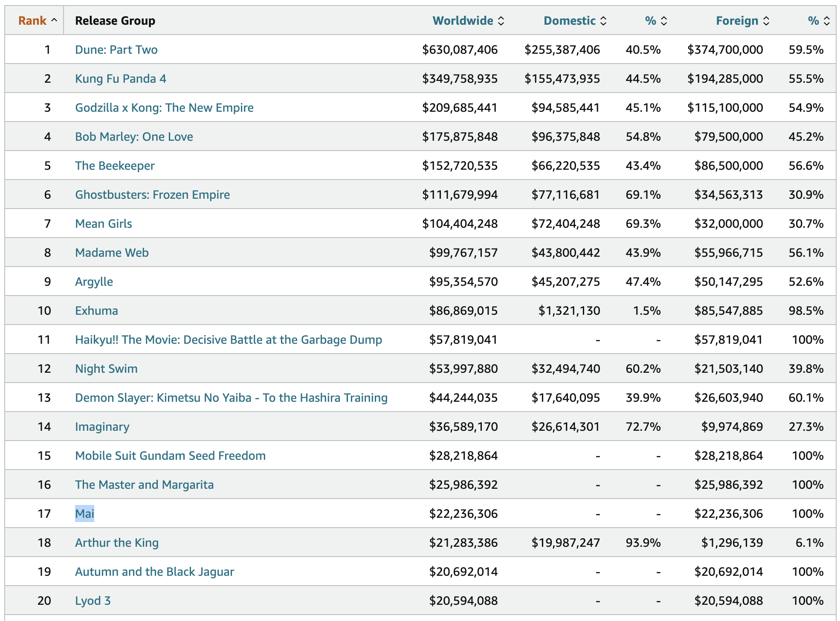This screenshot has width=840, height=621.
Task: Click foreign gross $86,500,000
Action: 728,165
